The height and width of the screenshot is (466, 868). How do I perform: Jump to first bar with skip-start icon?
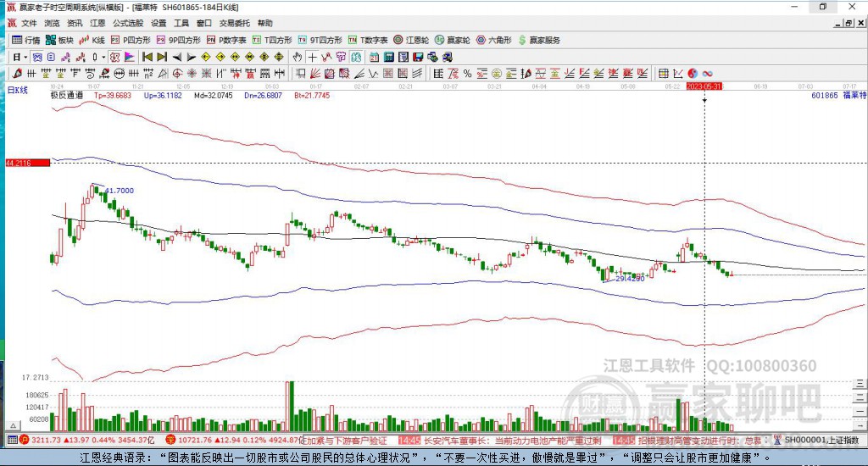[147, 57]
